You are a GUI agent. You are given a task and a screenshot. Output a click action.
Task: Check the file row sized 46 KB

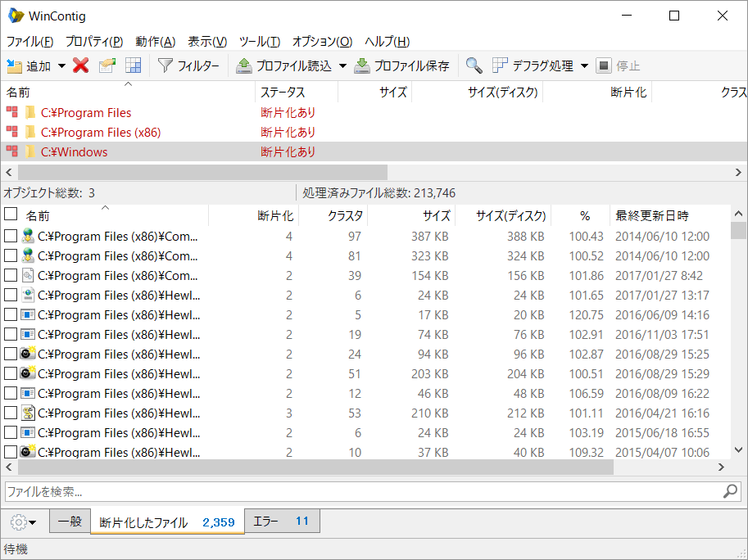(x=11, y=393)
